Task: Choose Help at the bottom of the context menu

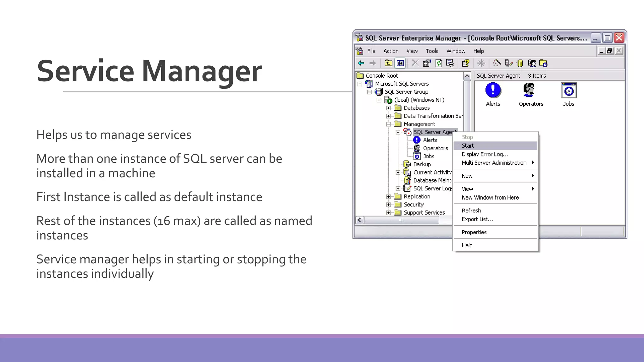Action: tap(495, 245)
